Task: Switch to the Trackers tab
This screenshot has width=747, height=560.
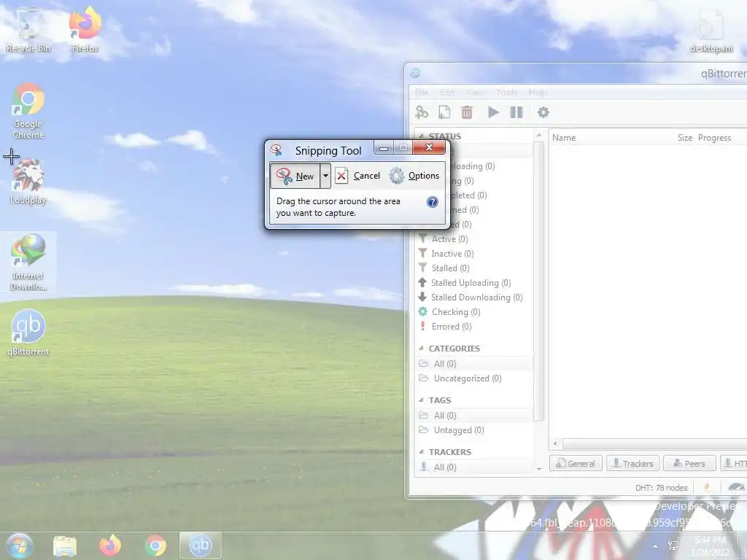Action: [x=632, y=463]
